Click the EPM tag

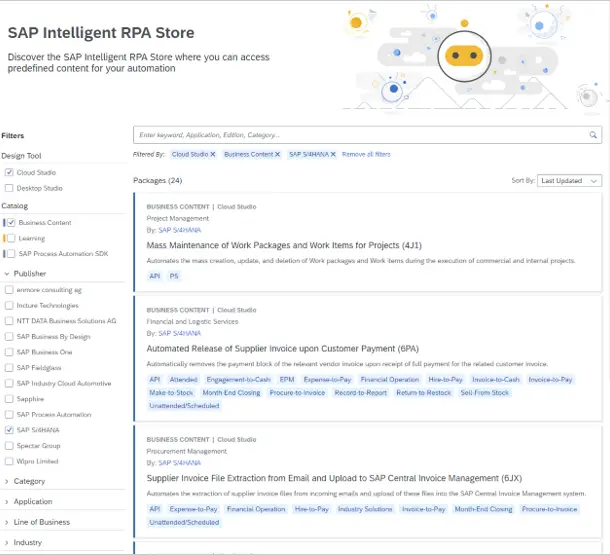[x=287, y=380]
